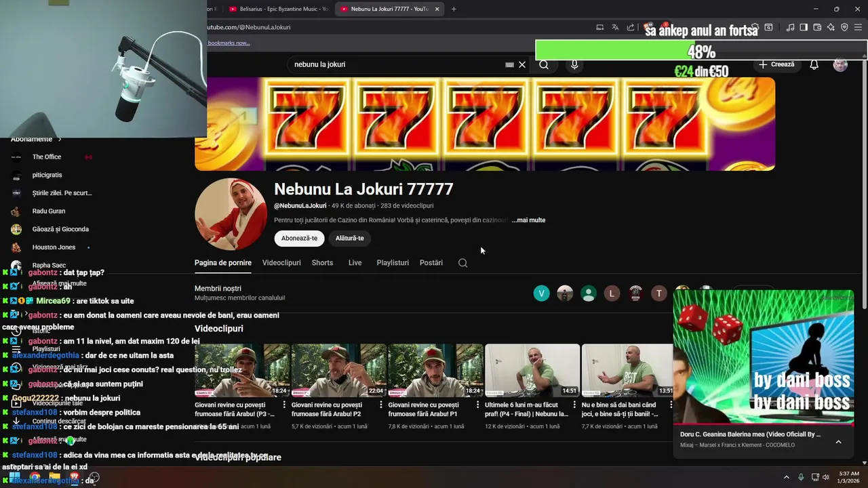Play the 14:51 Ultimele 6 luni video

pos(532,371)
